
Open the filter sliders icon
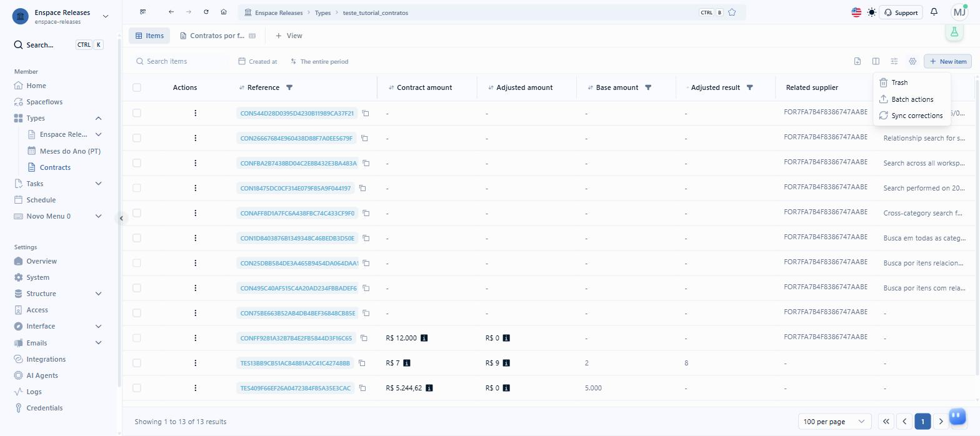894,61
